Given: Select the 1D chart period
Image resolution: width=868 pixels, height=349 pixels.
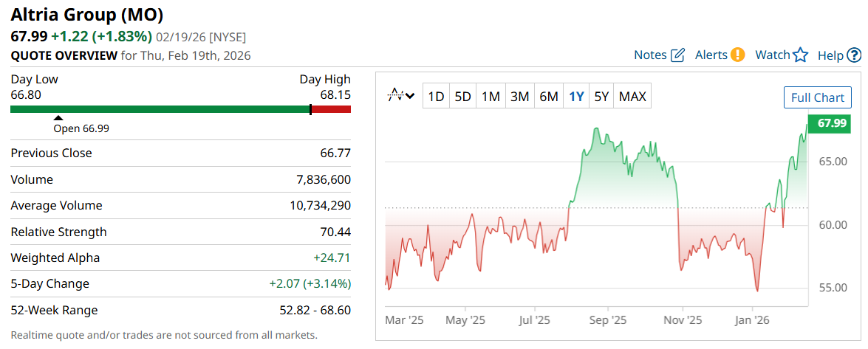Looking at the screenshot, I should (x=437, y=96).
